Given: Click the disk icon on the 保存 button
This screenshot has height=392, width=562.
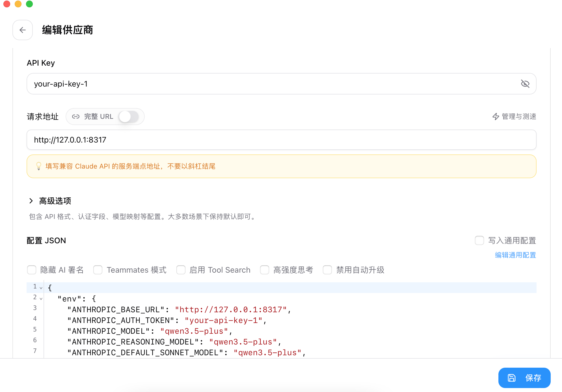Looking at the screenshot, I should (x=511, y=378).
